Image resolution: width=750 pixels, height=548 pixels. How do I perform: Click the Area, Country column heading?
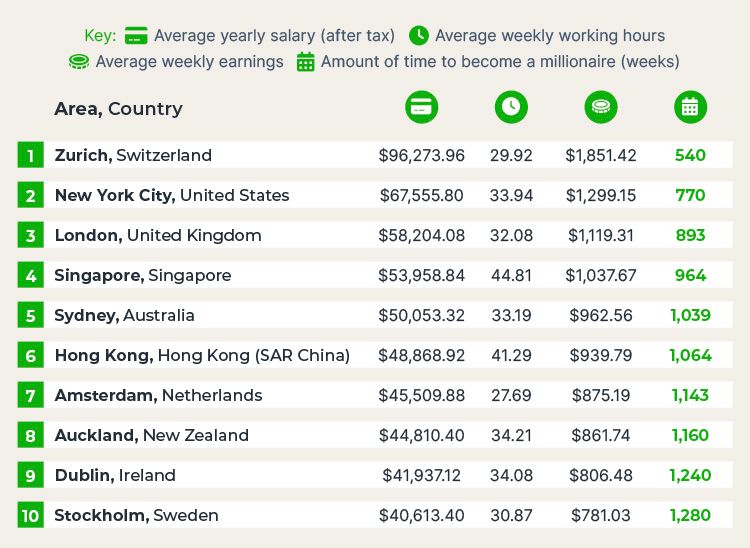click(x=118, y=108)
